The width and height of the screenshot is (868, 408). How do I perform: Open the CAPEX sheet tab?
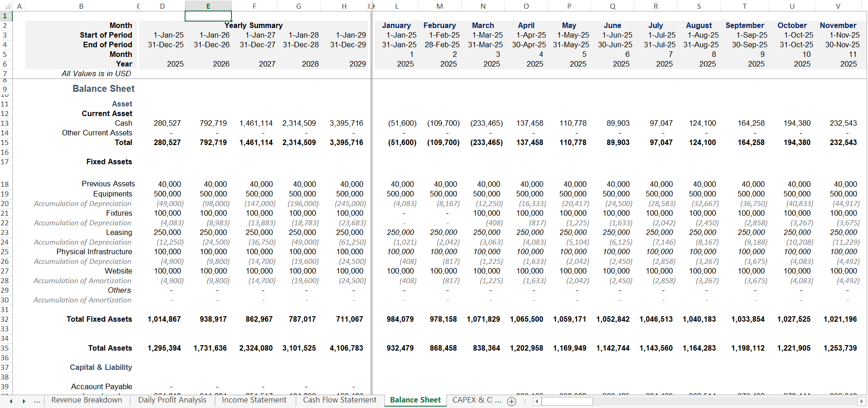(476, 400)
